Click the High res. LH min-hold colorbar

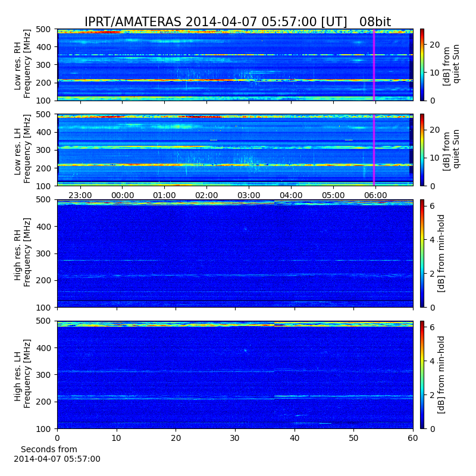pos(422,375)
